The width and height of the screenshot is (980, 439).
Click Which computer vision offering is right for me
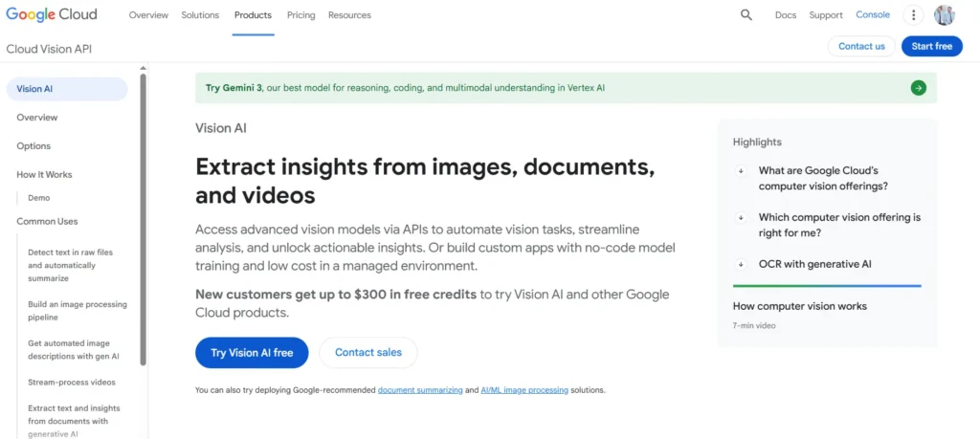pos(839,226)
